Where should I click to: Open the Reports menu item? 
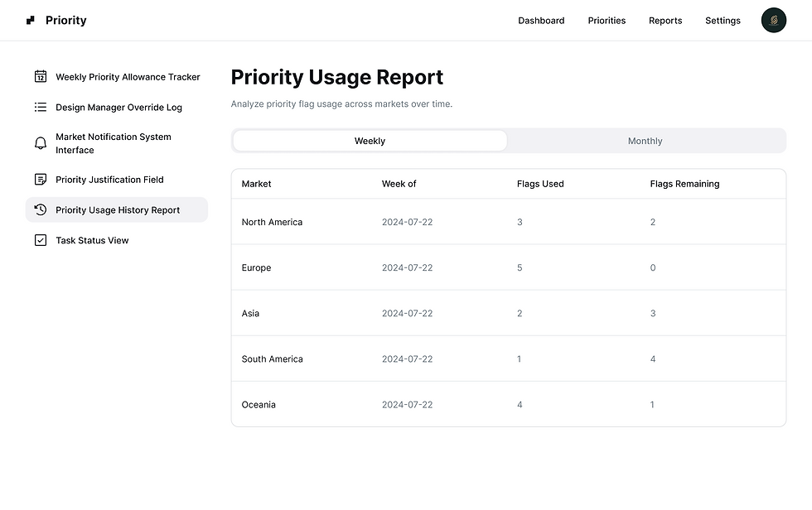click(665, 21)
